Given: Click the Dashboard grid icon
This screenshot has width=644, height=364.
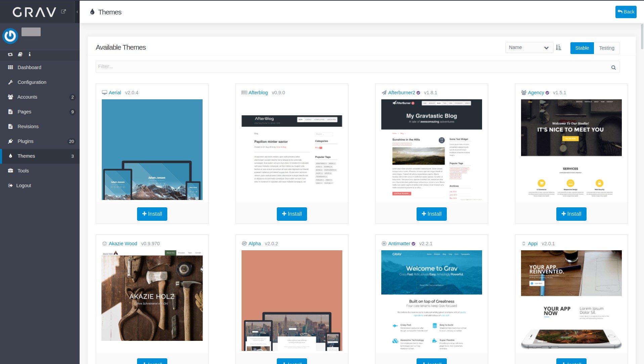Looking at the screenshot, I should [x=10, y=67].
